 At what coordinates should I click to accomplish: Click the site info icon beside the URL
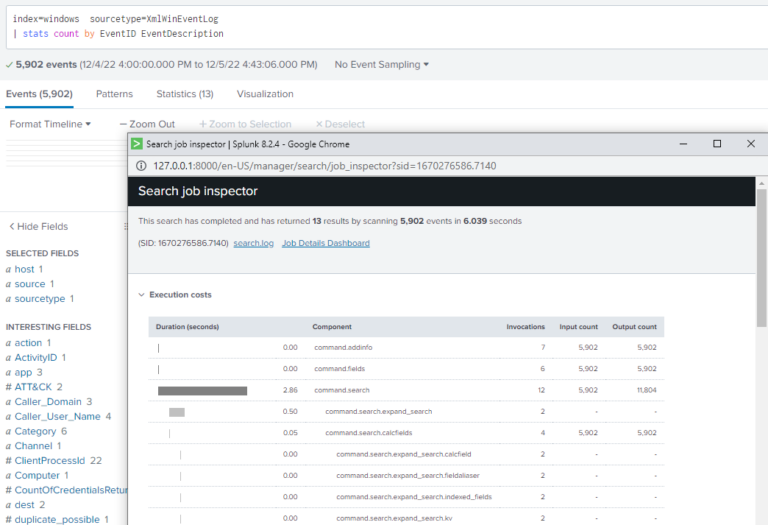click(141, 166)
